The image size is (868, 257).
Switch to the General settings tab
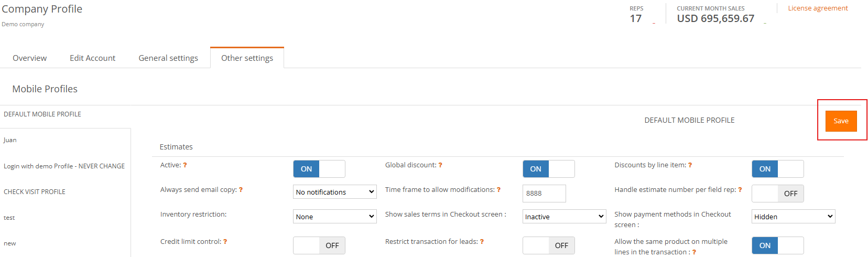tap(168, 58)
